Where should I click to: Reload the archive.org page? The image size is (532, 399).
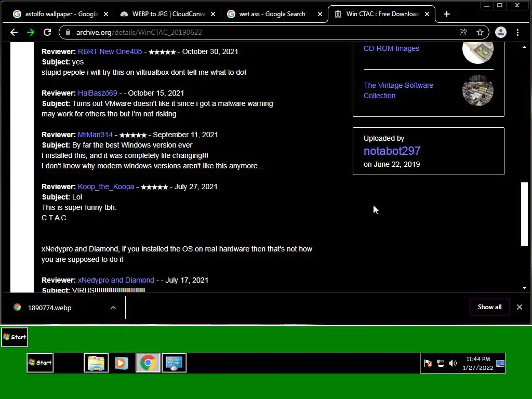(x=47, y=32)
